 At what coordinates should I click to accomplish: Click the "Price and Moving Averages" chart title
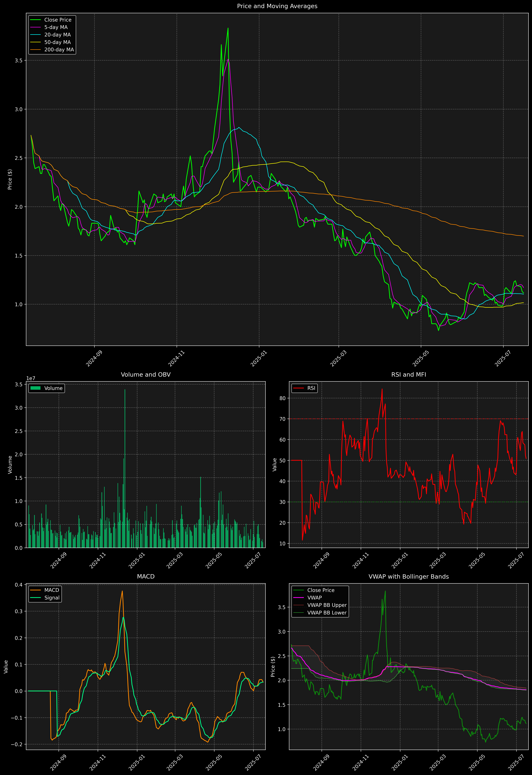[x=277, y=6]
